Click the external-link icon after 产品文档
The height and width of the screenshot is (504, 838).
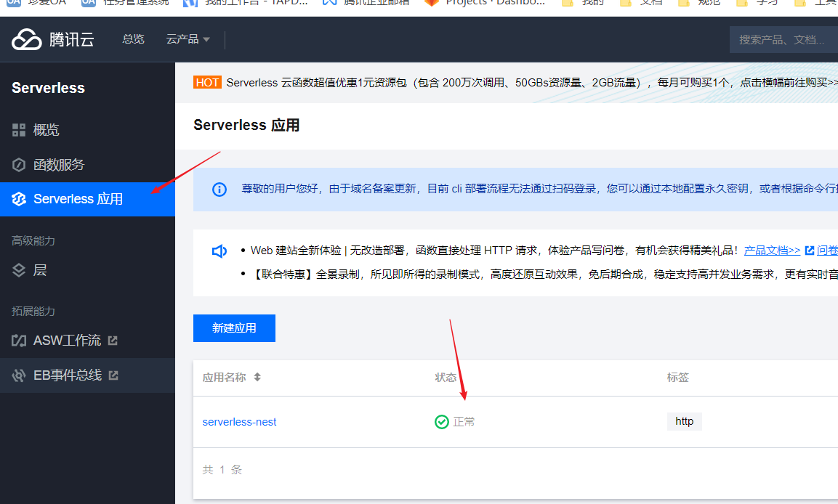point(809,250)
